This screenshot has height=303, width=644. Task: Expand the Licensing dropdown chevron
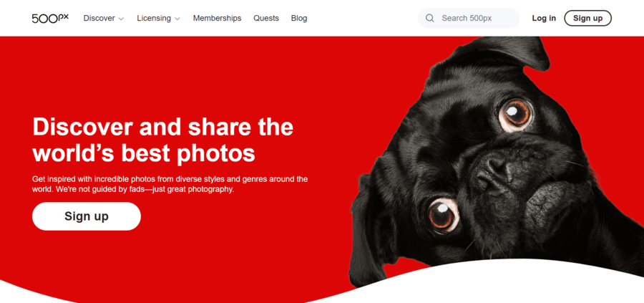tap(177, 19)
